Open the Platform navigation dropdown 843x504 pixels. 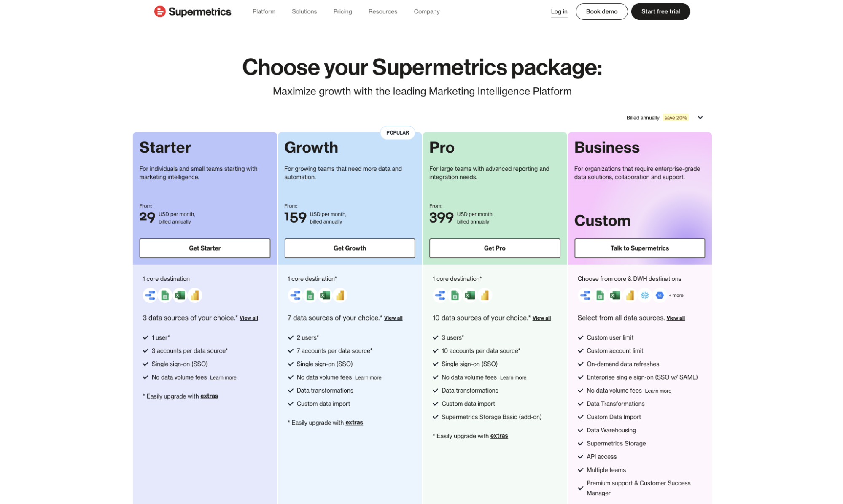[264, 11]
